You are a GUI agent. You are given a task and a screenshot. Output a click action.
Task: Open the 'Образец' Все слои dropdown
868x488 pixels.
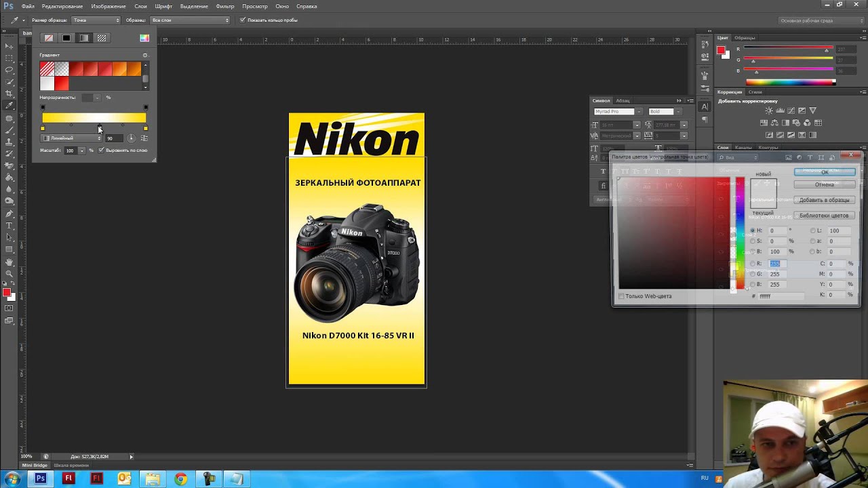pos(190,20)
